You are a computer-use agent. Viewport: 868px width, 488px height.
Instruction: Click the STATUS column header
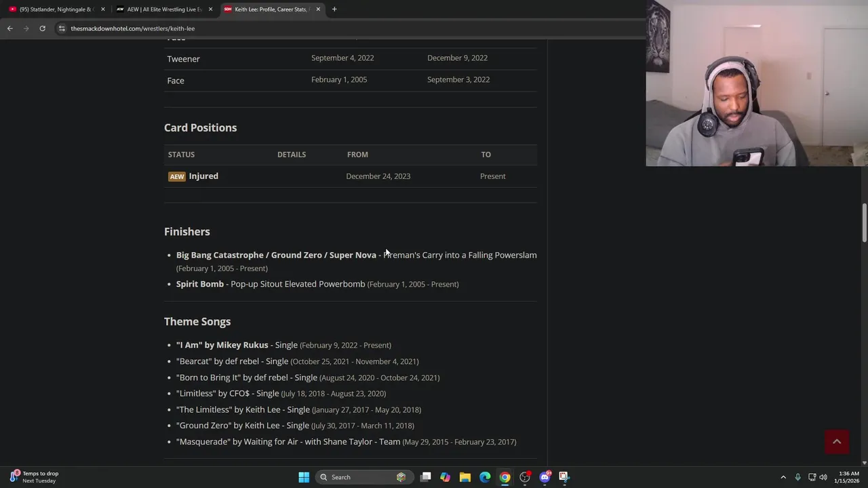tap(181, 155)
